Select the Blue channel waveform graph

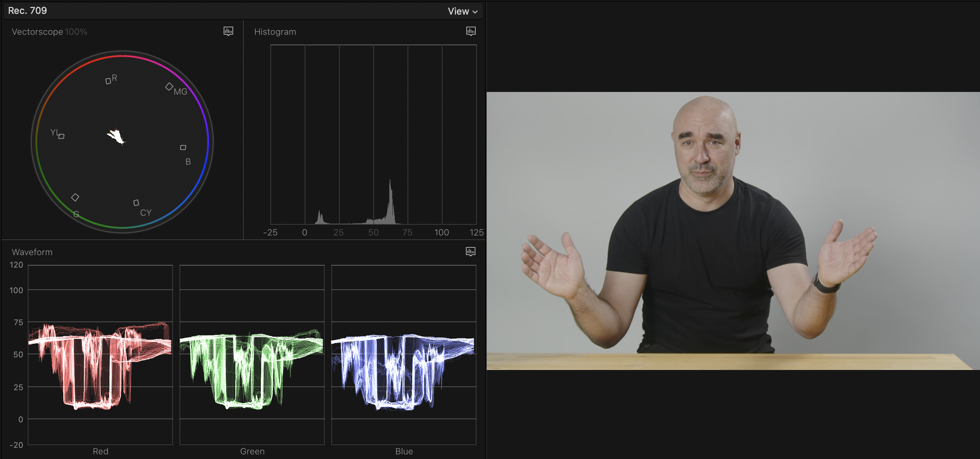pyautogui.click(x=404, y=354)
